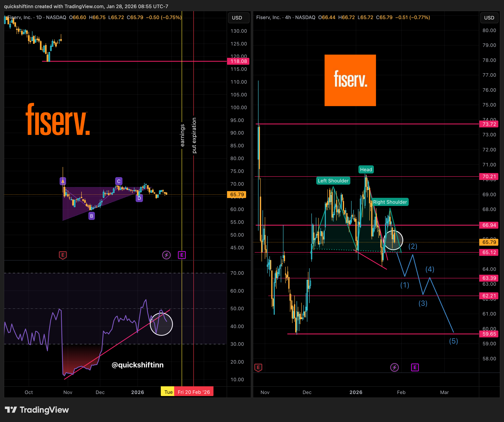
Task: Click the purple E earnings icon on 4h chart
Action: 415,367
